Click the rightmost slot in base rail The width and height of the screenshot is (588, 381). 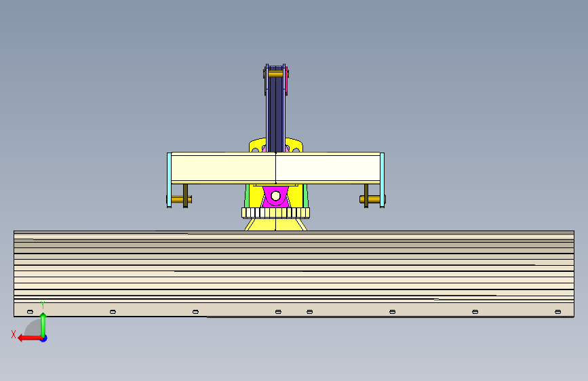[x=558, y=312]
